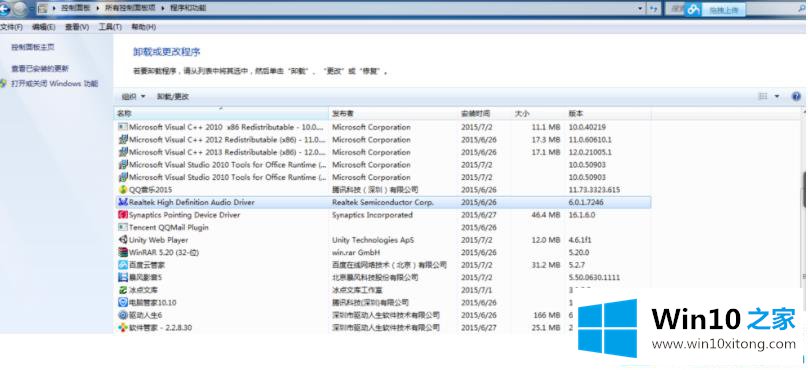Expand breadcrumb arrow after 控制面板
The height and width of the screenshot is (370, 808).
coord(99,8)
